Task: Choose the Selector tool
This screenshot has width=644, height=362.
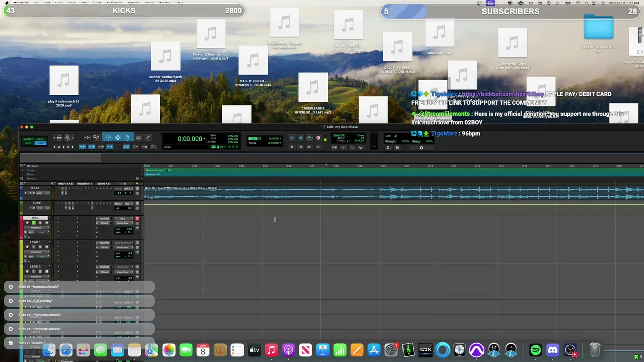Action: (118, 138)
